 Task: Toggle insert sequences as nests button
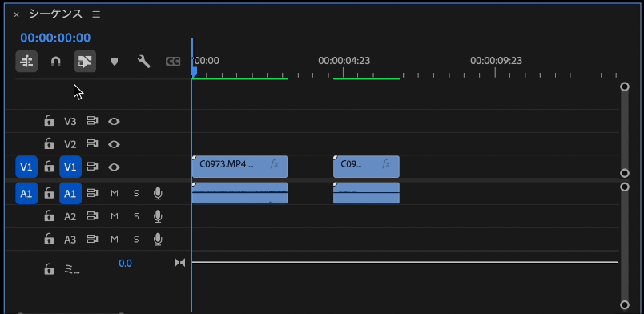coord(26,62)
